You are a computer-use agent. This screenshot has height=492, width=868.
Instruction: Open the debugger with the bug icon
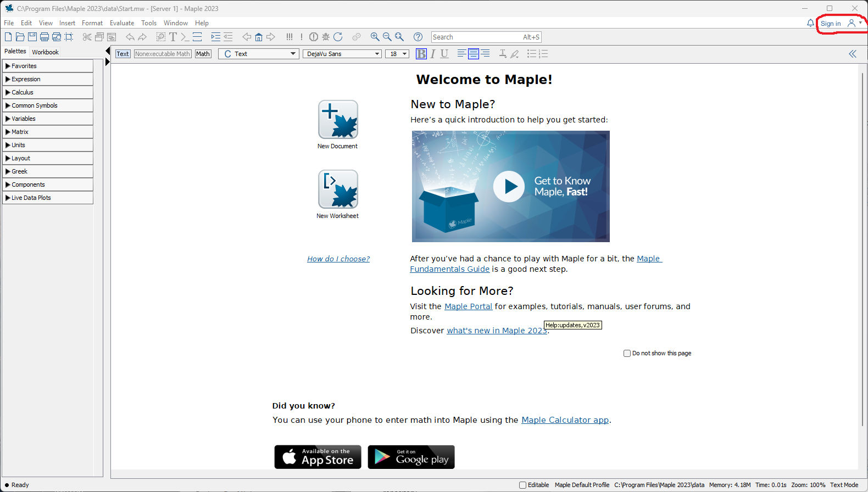326,37
